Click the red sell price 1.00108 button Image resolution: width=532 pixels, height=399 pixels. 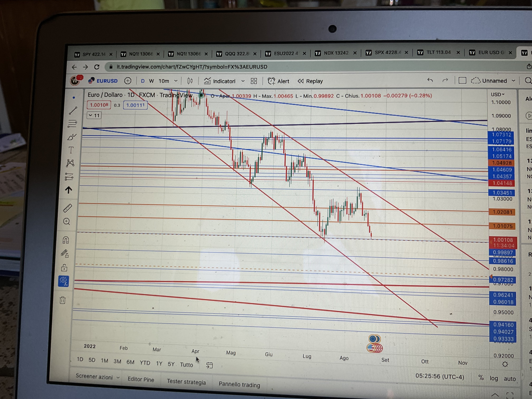99,105
